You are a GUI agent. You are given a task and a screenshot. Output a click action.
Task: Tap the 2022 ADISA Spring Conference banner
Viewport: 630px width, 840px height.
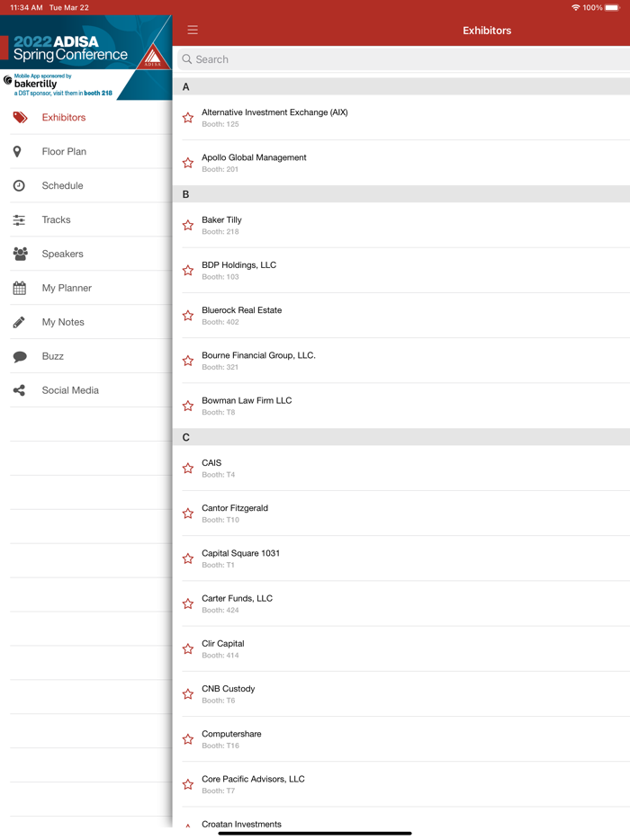click(85, 42)
